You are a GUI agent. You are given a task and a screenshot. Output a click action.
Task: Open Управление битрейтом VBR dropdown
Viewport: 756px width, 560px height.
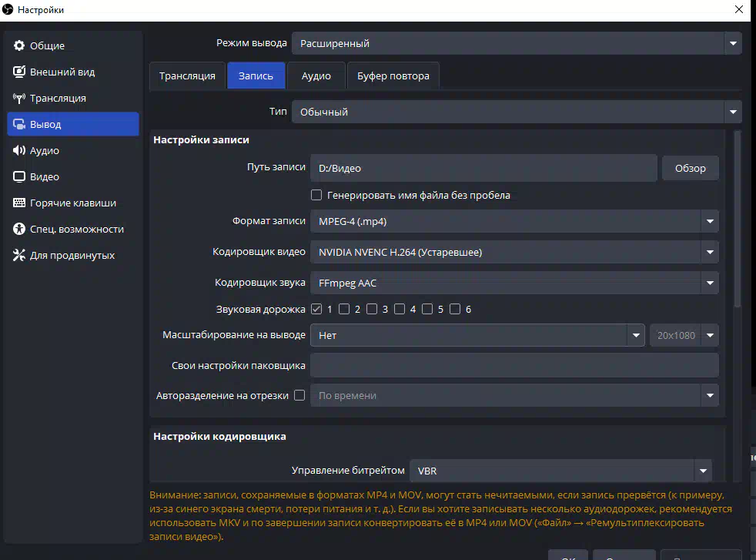(560, 471)
